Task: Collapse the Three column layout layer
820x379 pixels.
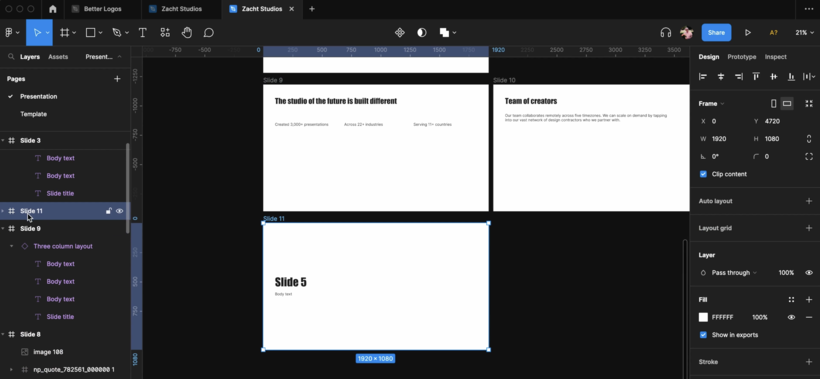Action: [12, 246]
